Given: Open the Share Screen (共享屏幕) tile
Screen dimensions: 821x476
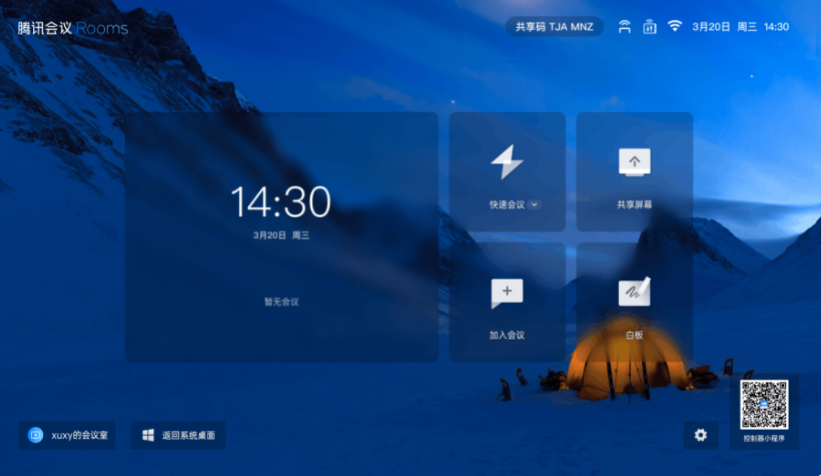Looking at the screenshot, I should coord(634,172).
